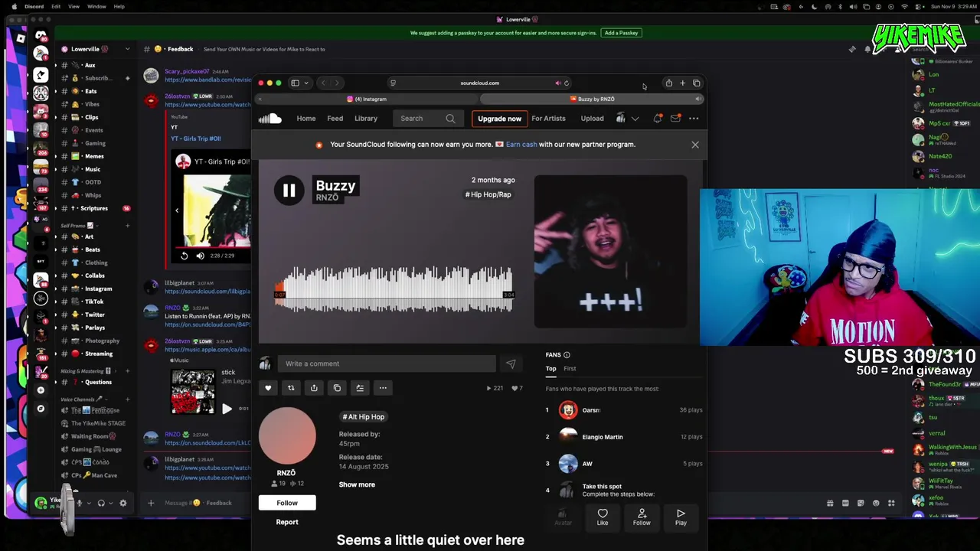Click Upload in SoundCloud header
Image resolution: width=980 pixels, height=551 pixels.
click(592, 119)
